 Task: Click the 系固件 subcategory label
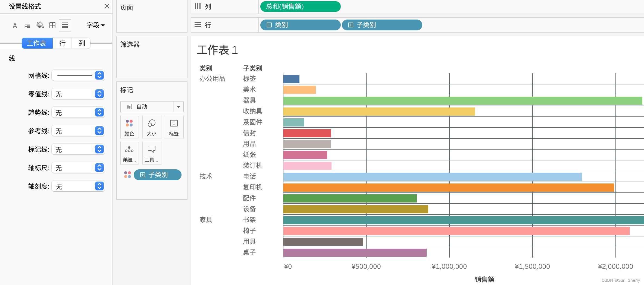(253, 122)
